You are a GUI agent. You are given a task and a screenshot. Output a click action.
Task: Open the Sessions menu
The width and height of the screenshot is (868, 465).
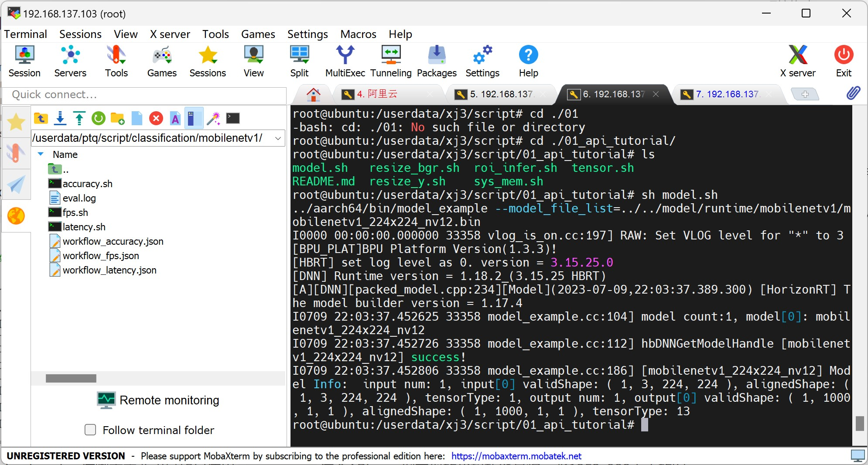click(x=80, y=34)
